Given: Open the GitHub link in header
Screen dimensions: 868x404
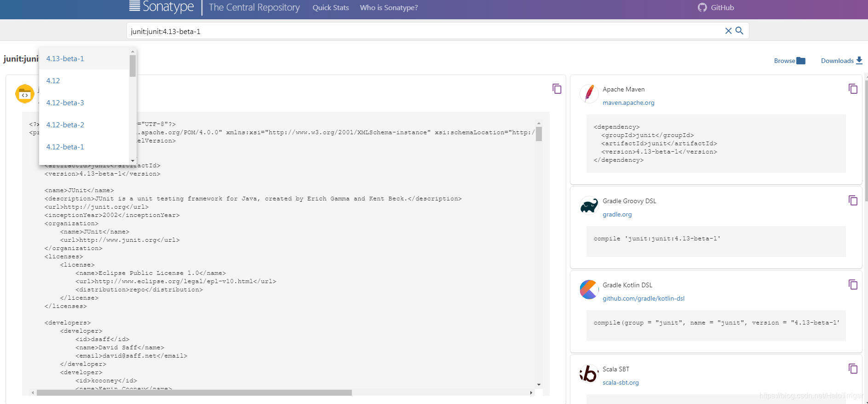Looking at the screenshot, I should pyautogui.click(x=722, y=7).
